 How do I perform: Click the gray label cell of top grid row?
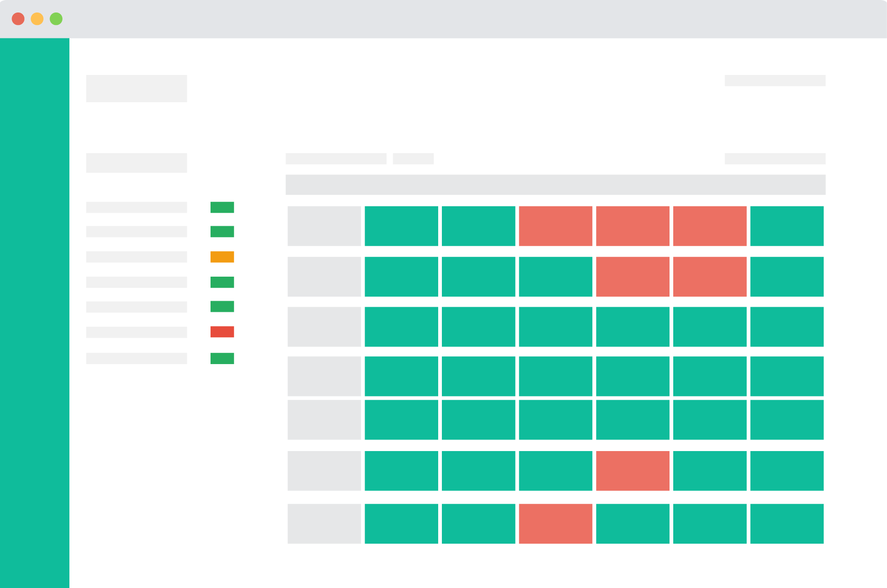point(324,226)
